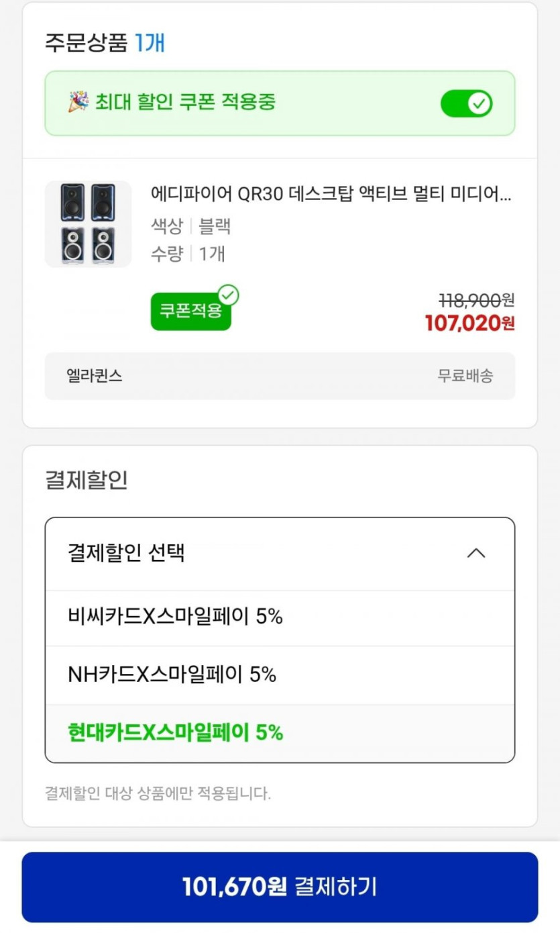This screenshot has height=933, width=560.
Task: Click the struck-through original price 118,900원
Action: pos(476,300)
